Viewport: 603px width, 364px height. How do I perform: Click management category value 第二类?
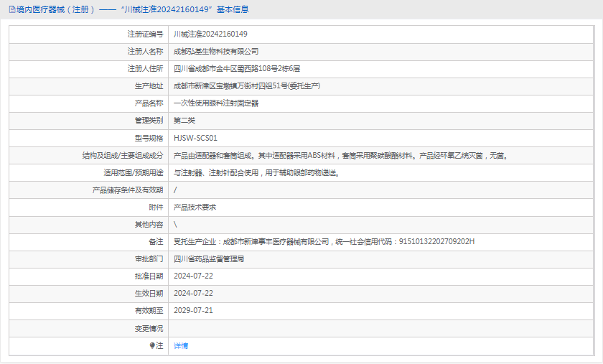tap(184, 120)
